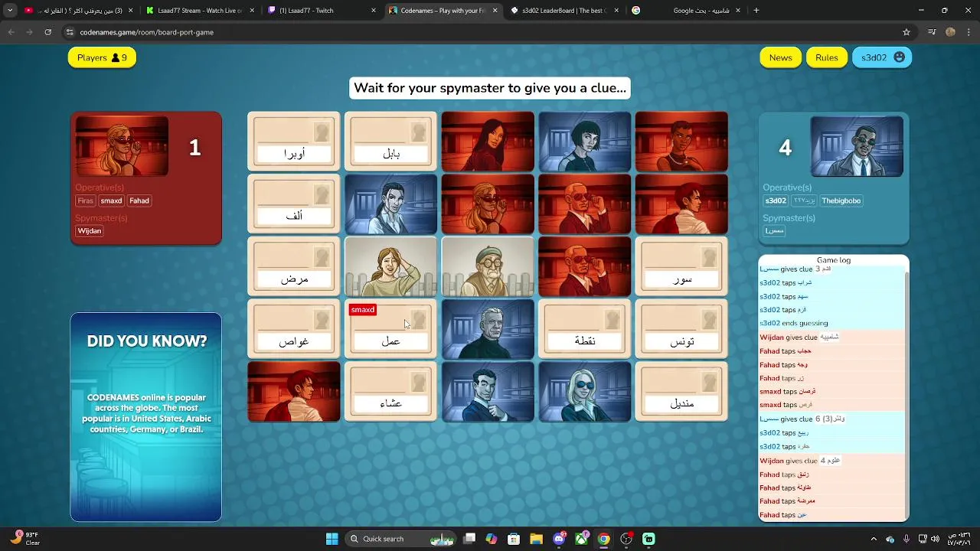980x551 pixels.
Task: Open the News button
Action: pyautogui.click(x=780, y=57)
